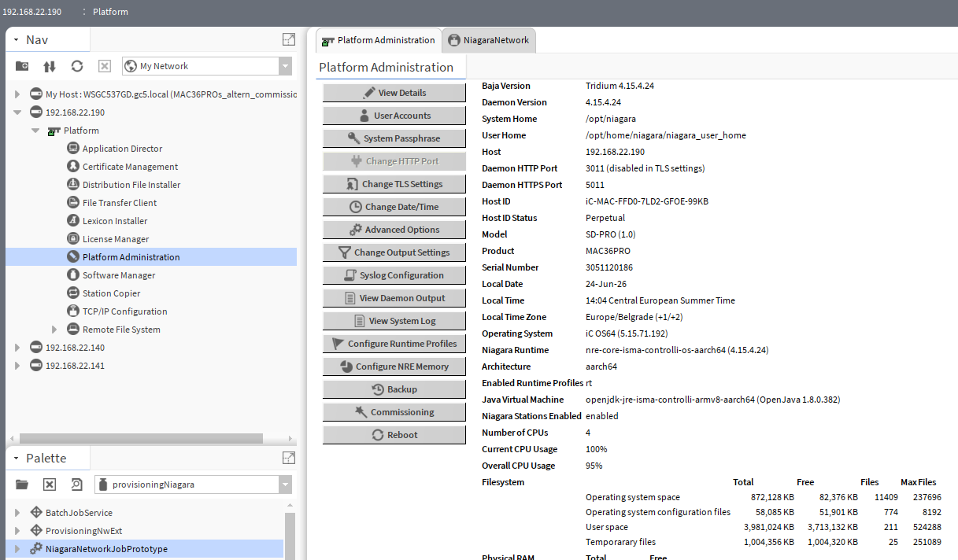Click the NiagaraNetworkJobPrototype gear icon
The width and height of the screenshot is (958, 560).
(36, 549)
